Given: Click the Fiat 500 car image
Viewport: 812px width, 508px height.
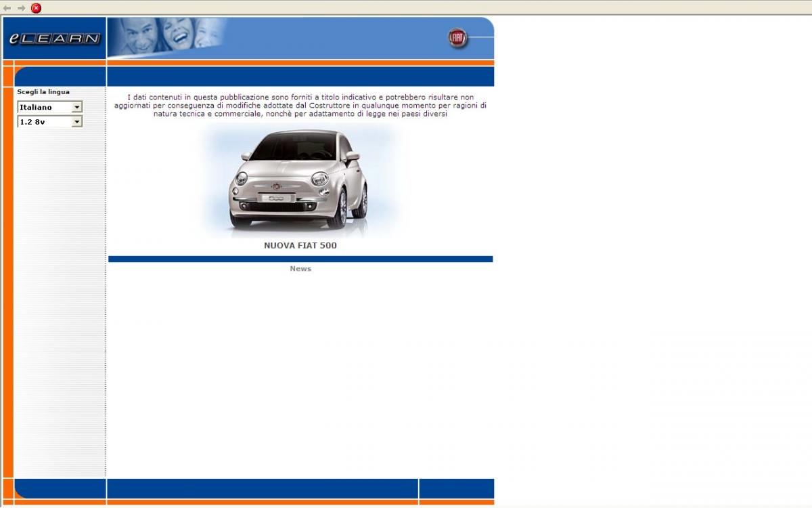Looking at the screenshot, I should click(x=300, y=181).
